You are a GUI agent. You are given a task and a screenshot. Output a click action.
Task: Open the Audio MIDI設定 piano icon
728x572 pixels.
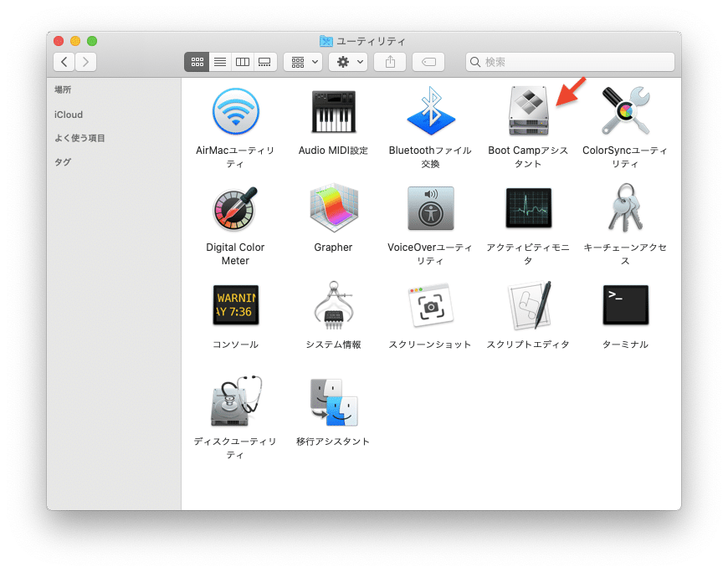tap(333, 111)
